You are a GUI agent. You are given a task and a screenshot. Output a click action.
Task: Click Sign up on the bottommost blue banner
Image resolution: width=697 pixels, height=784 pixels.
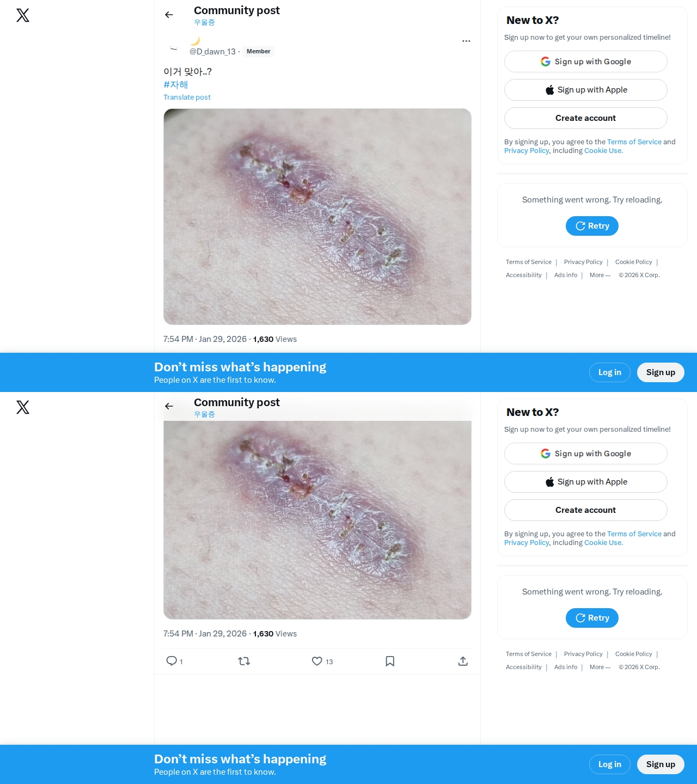tap(660, 764)
